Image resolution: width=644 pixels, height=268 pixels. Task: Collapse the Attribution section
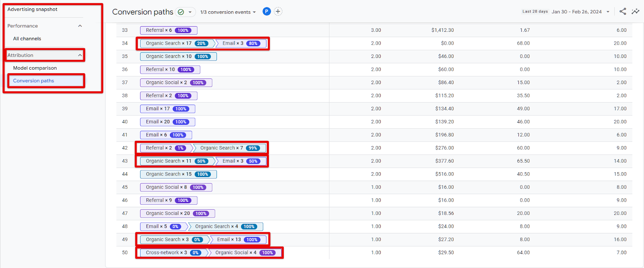pyautogui.click(x=80, y=55)
